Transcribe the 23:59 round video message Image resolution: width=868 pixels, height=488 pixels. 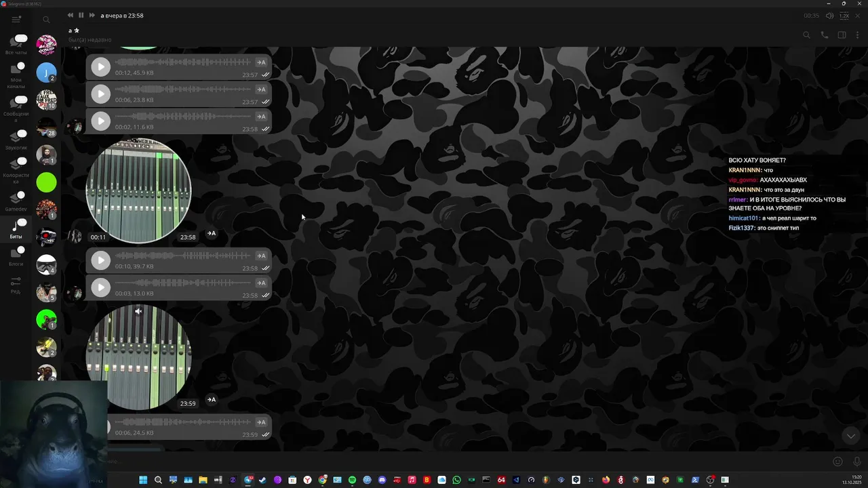coord(212,400)
